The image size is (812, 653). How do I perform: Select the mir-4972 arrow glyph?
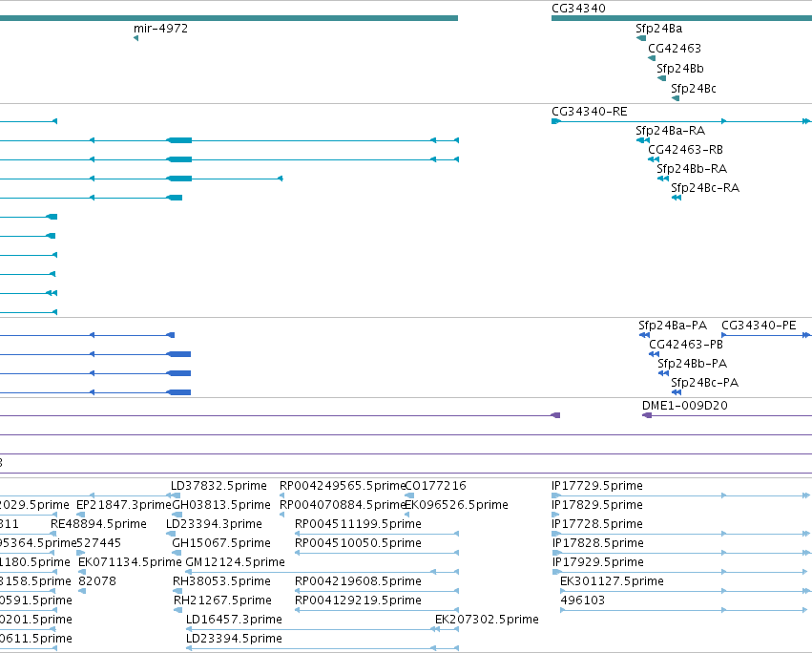click(136, 38)
